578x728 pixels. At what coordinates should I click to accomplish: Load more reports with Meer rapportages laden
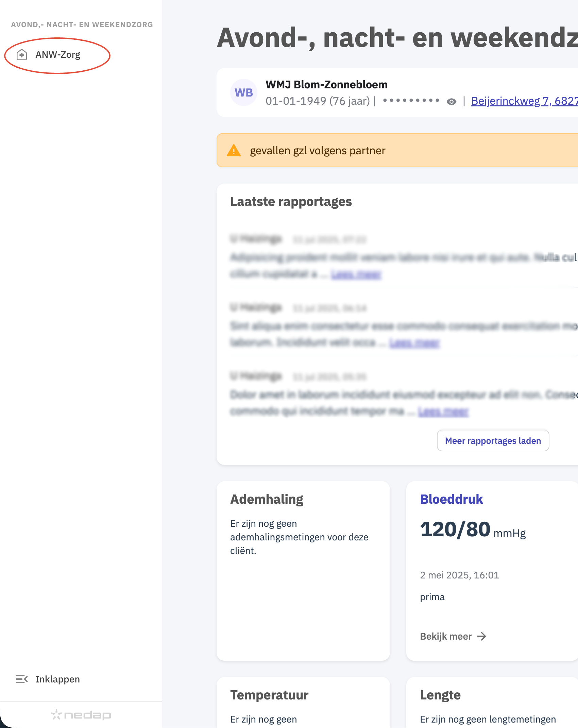point(493,441)
